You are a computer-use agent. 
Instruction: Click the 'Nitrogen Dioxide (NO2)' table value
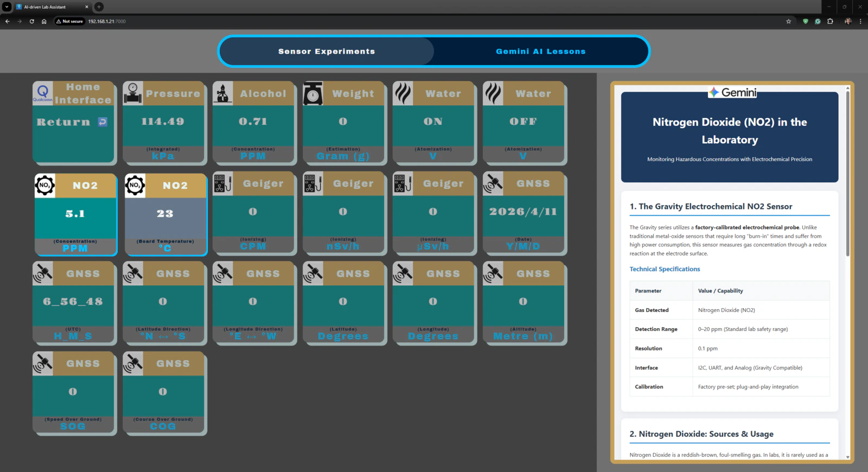point(726,310)
